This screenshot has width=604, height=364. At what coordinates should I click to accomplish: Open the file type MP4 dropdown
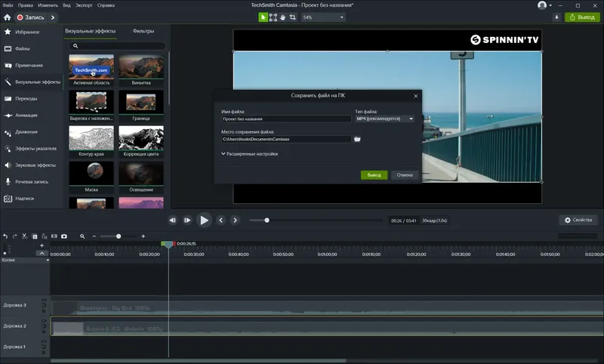pos(385,119)
